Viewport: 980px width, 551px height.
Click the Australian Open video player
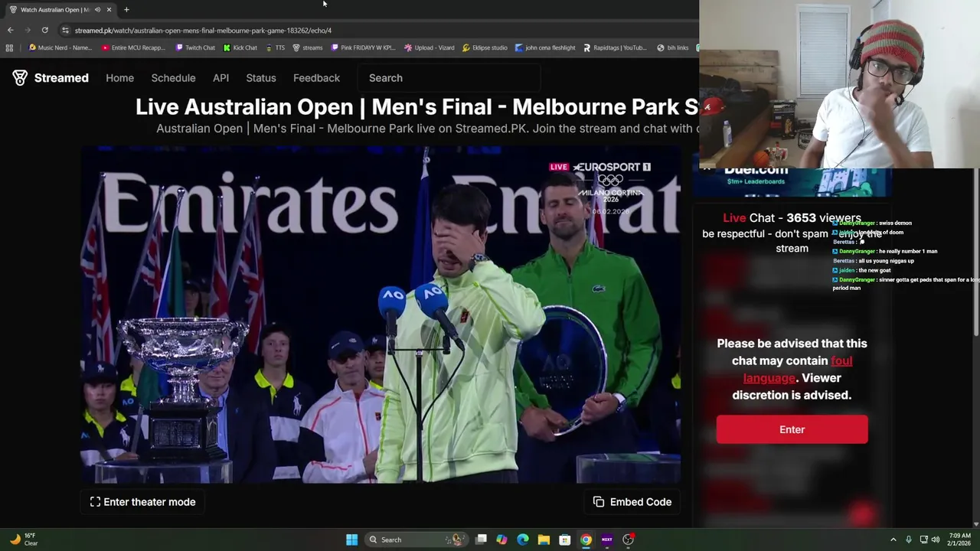381,315
